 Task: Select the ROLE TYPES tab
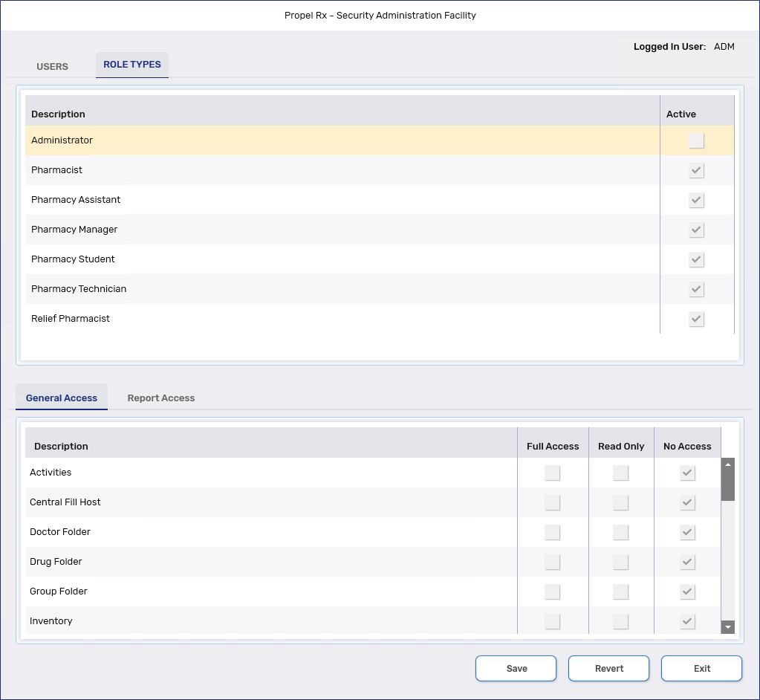[x=131, y=65]
